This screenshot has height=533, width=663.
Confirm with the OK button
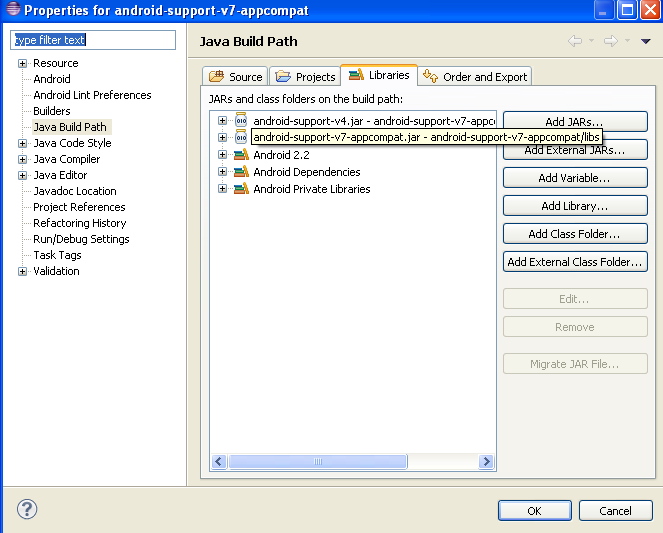coord(534,511)
